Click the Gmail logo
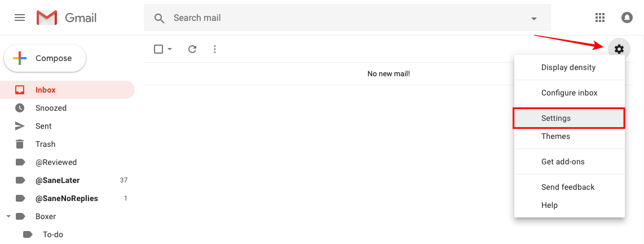 coord(67,18)
